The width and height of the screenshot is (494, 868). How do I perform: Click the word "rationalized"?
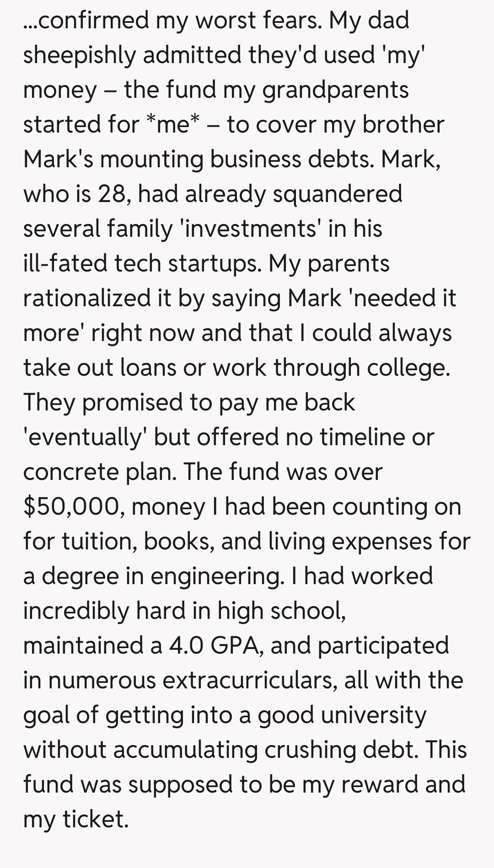[x=87, y=298]
